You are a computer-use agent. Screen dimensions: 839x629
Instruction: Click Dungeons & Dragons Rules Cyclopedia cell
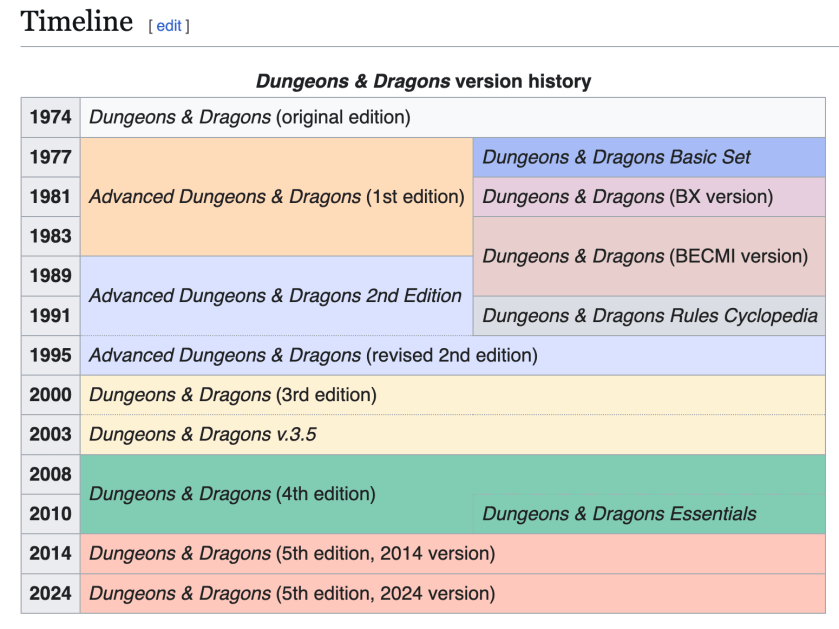(650, 315)
